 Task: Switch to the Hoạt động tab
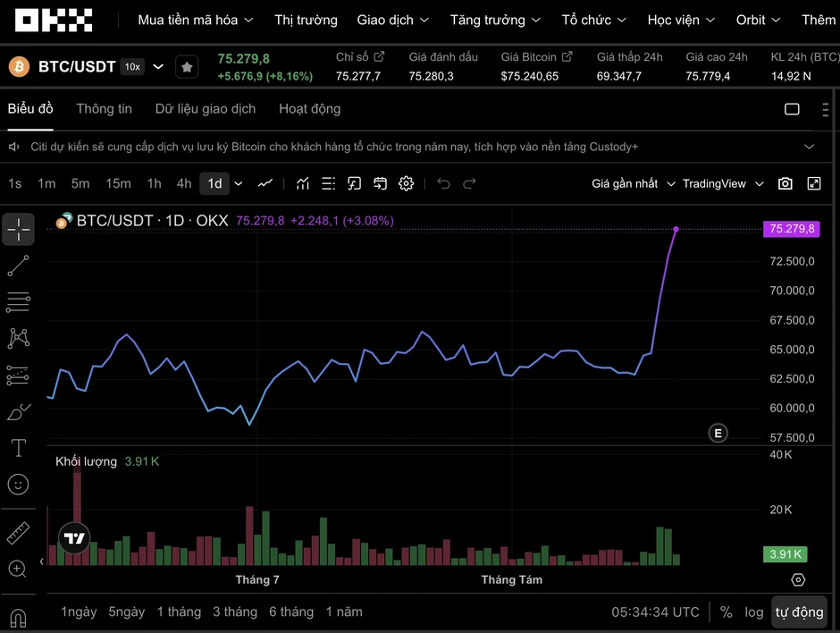point(310,109)
